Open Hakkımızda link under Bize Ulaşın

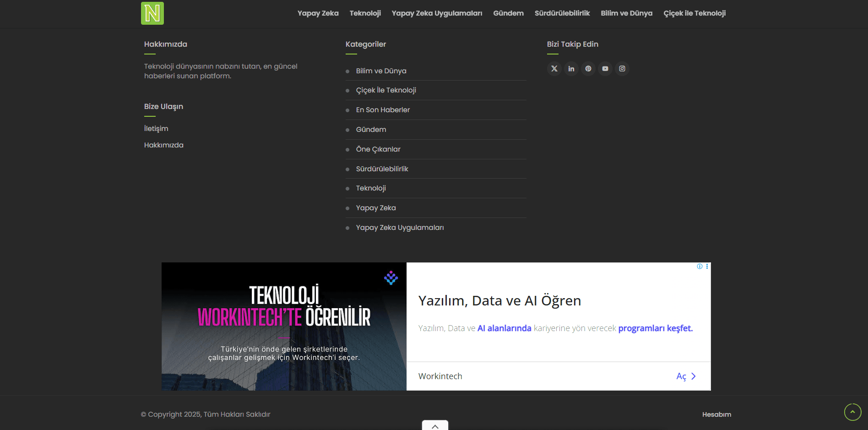pyautogui.click(x=164, y=145)
